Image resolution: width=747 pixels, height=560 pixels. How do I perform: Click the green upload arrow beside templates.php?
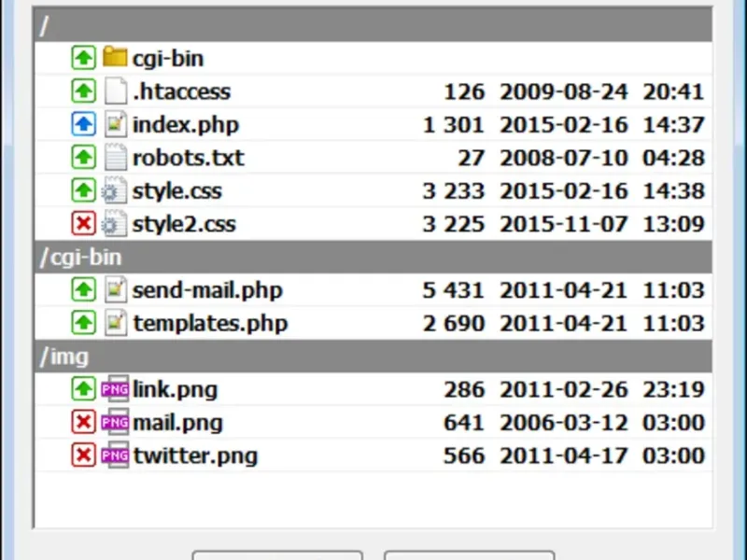tap(84, 323)
